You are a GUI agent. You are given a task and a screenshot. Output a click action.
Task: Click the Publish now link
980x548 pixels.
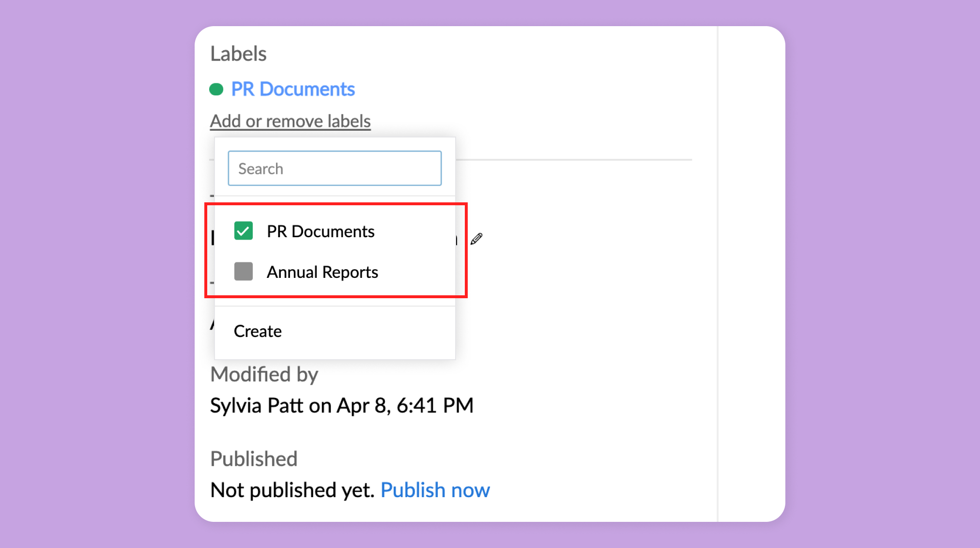435,490
